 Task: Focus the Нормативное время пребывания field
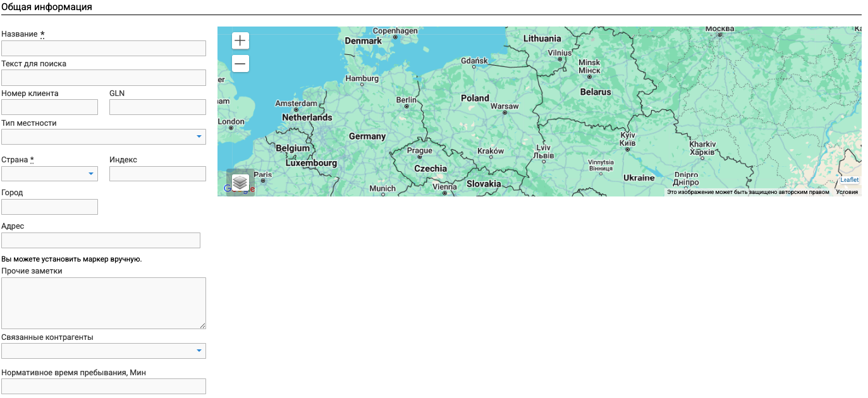click(104, 386)
